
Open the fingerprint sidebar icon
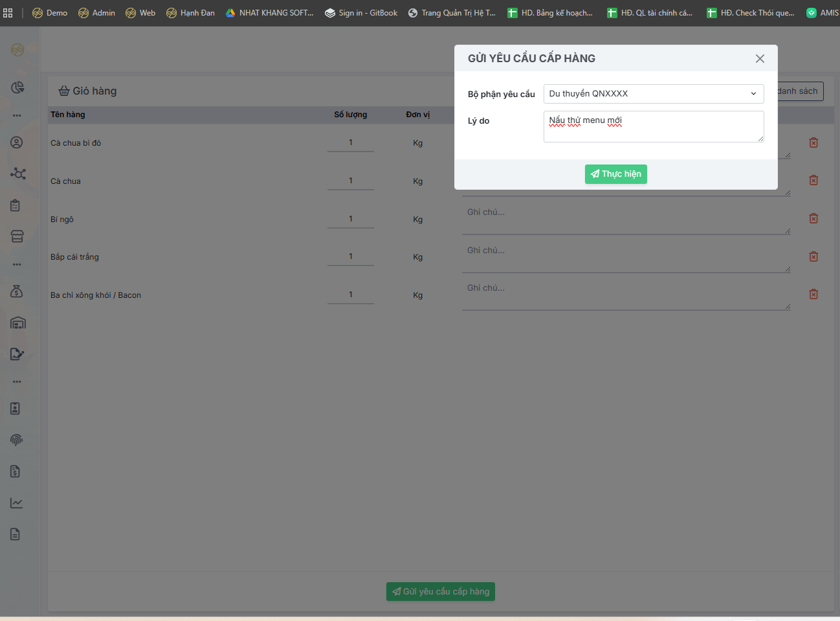pos(17,440)
